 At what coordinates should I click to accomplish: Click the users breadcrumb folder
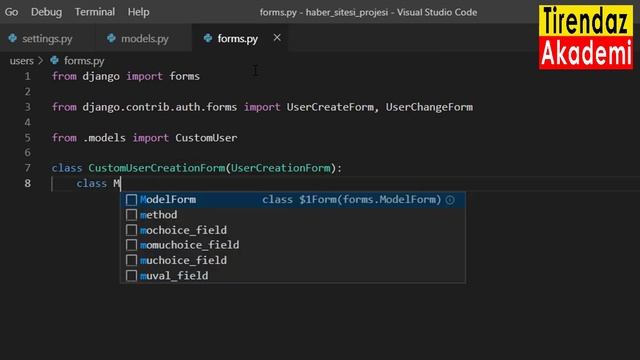(x=22, y=61)
